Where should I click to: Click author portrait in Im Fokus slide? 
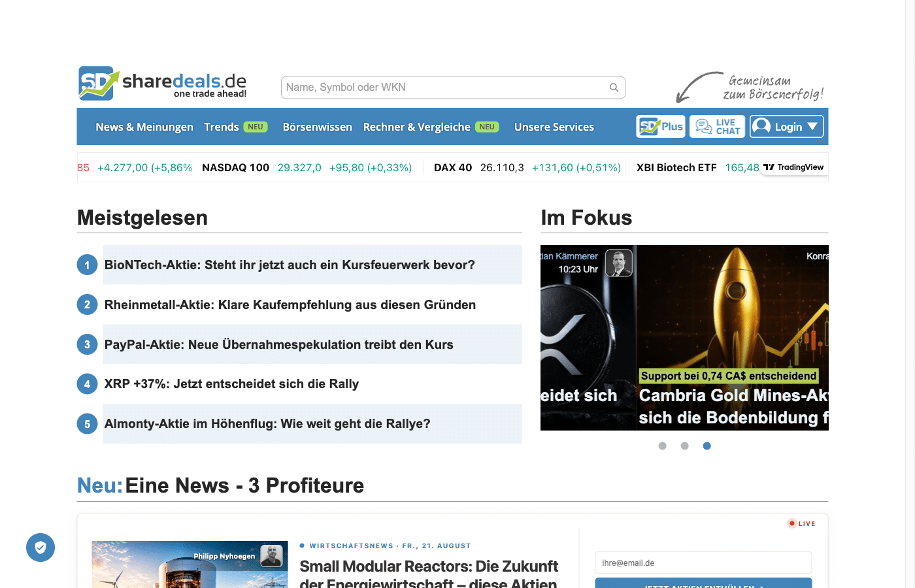click(x=619, y=263)
